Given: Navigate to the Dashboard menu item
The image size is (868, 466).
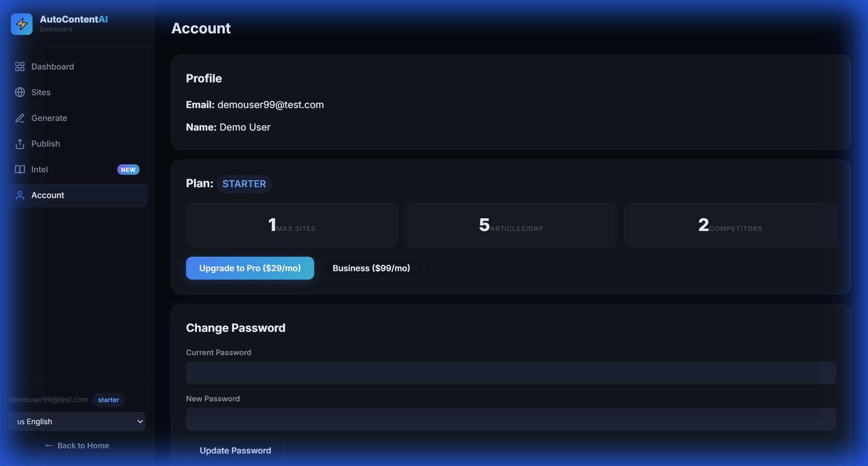Looking at the screenshot, I should [53, 66].
